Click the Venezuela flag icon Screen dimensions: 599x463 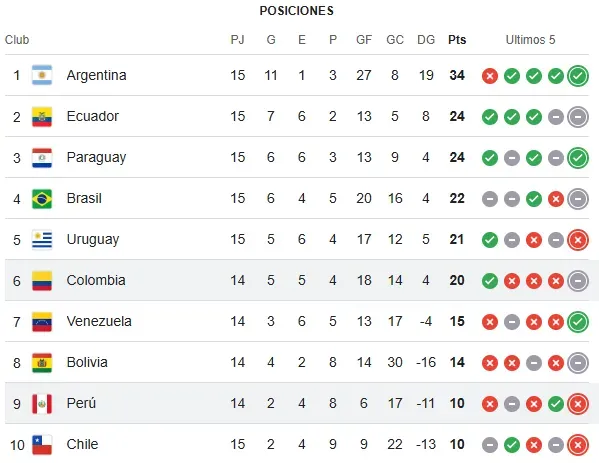[x=42, y=322]
